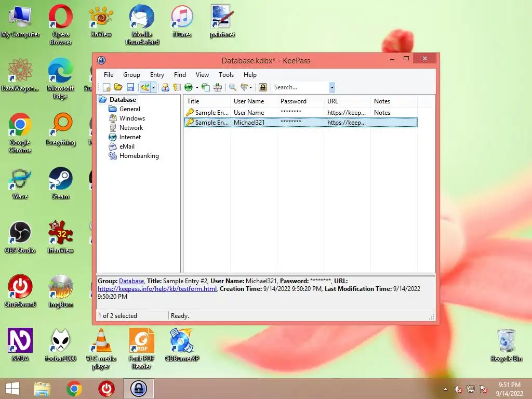Screen dimensions: 532x399
Task: Select the IrfanView desktop icon
Action: click(x=60, y=237)
